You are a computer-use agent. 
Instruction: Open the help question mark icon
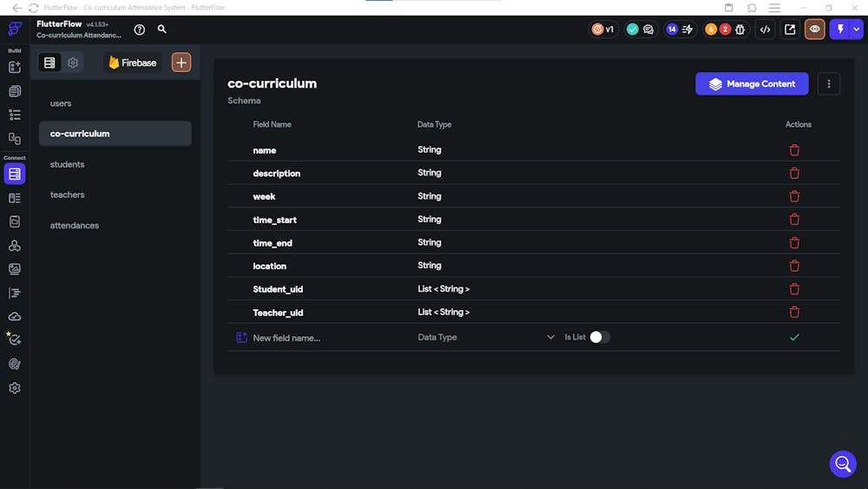140,30
